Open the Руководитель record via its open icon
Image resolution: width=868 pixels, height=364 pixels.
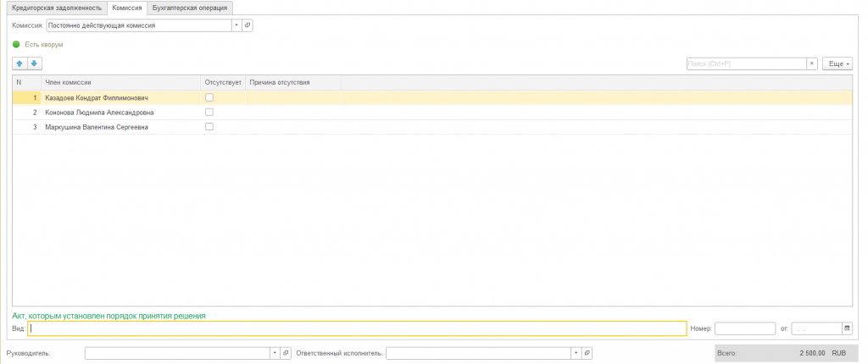286,353
